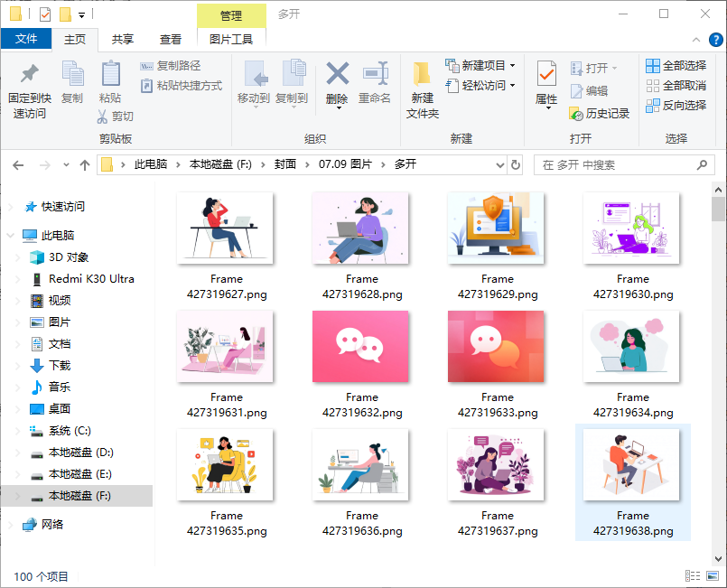Open the 文件 menu tab
Image resolution: width=727 pixels, height=588 pixels.
26,39
